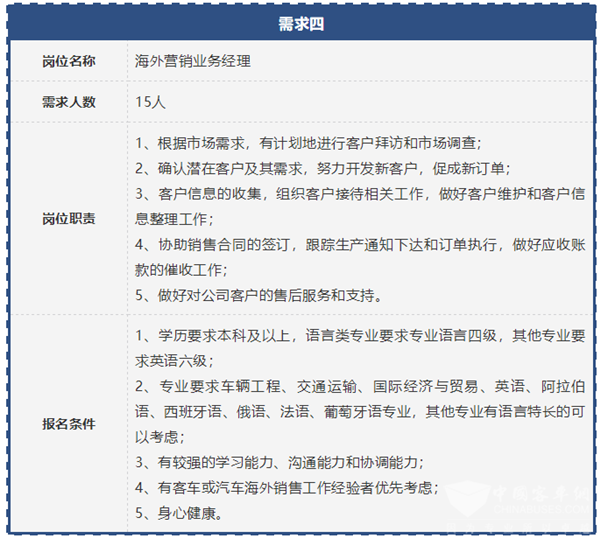Image resolution: width=600 pixels, height=538 pixels.
Task: Click the 岗位名称 row label
Action: tap(69, 61)
